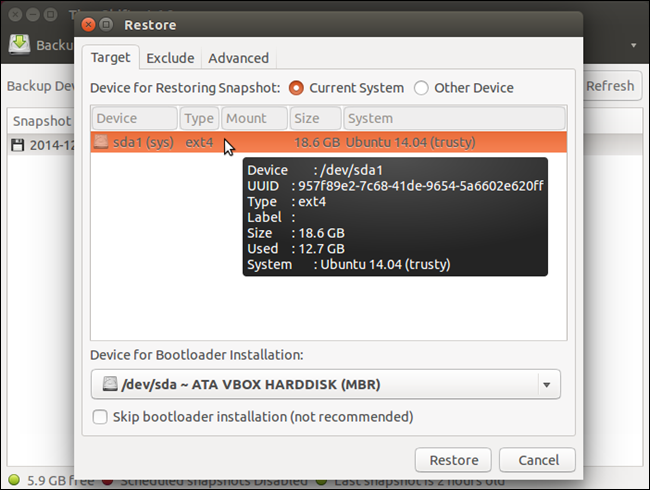Viewport: 650px width, 490px height.
Task: Click the sda1 disk icon in row
Action: tap(100, 142)
